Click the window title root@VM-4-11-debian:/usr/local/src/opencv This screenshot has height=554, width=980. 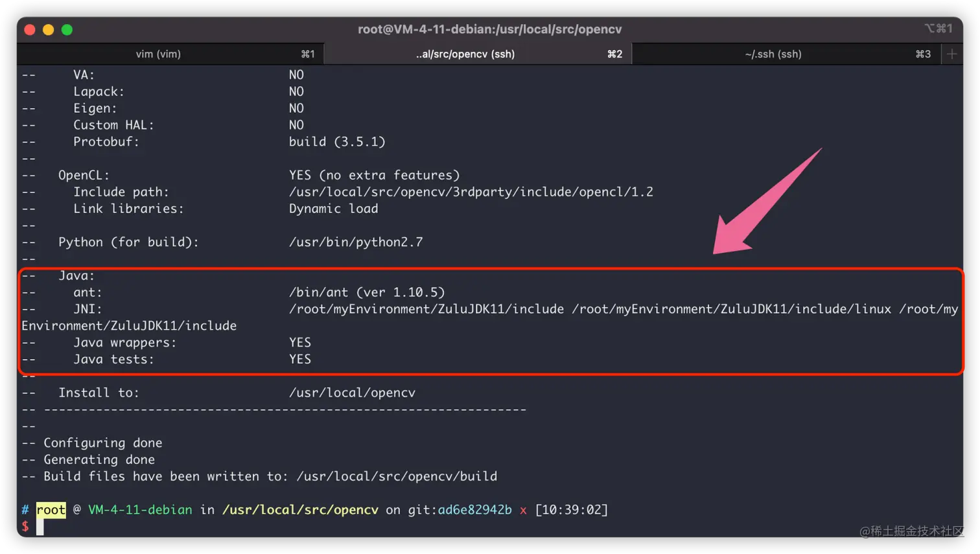(490, 29)
